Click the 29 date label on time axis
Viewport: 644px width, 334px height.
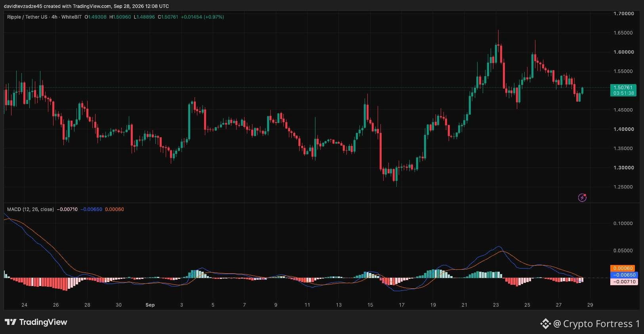(x=590, y=305)
